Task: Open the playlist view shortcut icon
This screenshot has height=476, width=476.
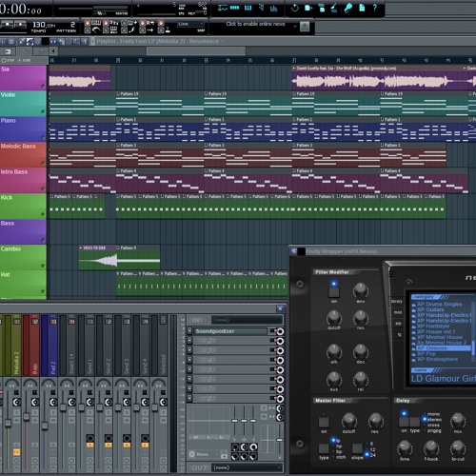Action: click(223, 8)
